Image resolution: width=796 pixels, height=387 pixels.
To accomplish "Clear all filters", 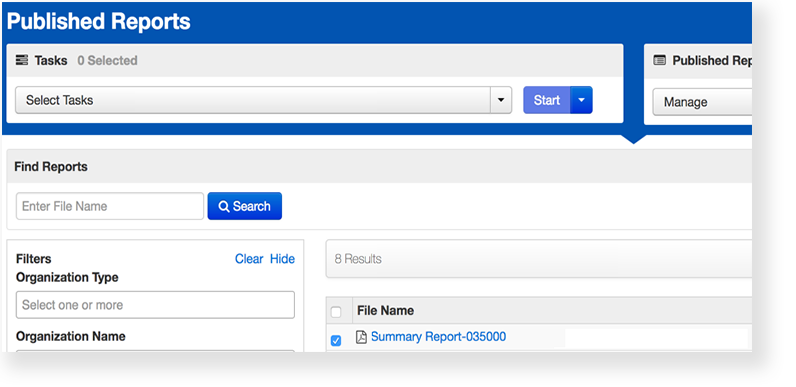I will [x=249, y=259].
